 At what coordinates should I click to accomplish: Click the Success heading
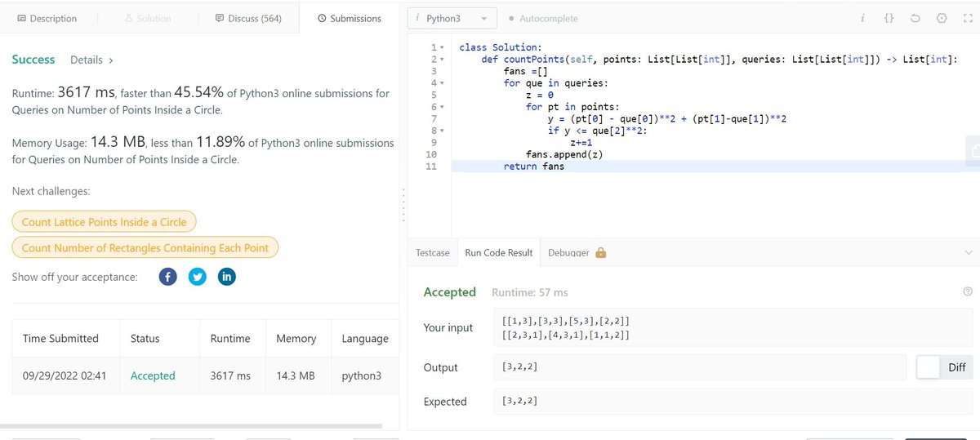pos(33,60)
